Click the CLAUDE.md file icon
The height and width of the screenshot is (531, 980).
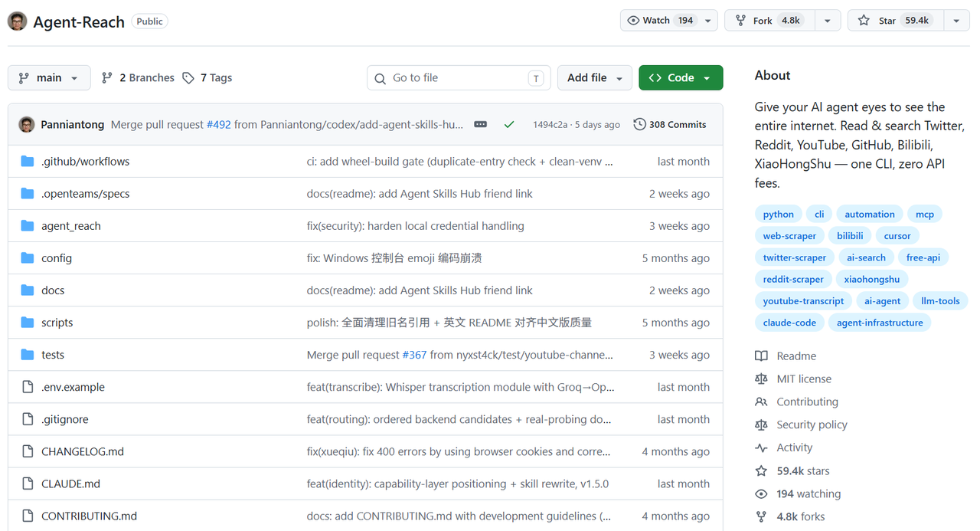pyautogui.click(x=28, y=483)
